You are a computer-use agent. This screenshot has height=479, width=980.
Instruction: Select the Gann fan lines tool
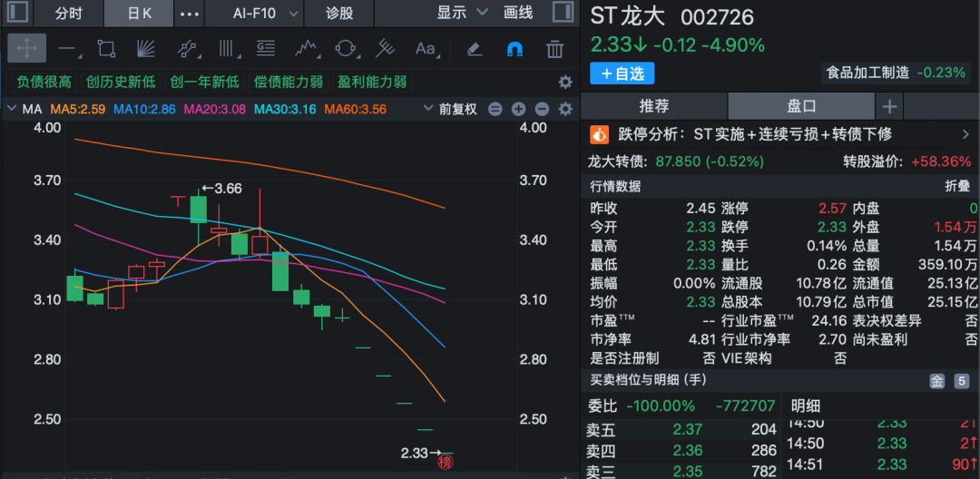[145, 48]
